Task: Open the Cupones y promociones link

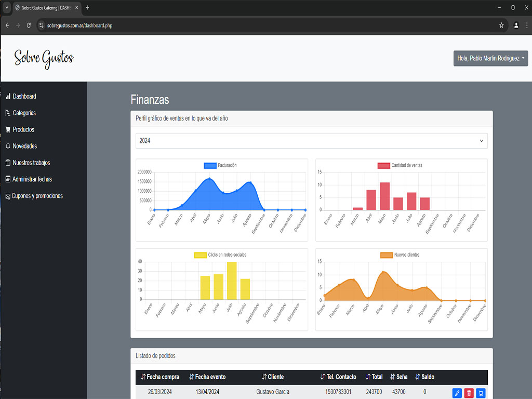Action: (x=37, y=196)
